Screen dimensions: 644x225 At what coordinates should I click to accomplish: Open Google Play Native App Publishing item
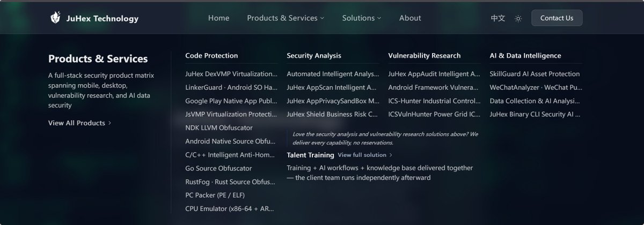[231, 101]
